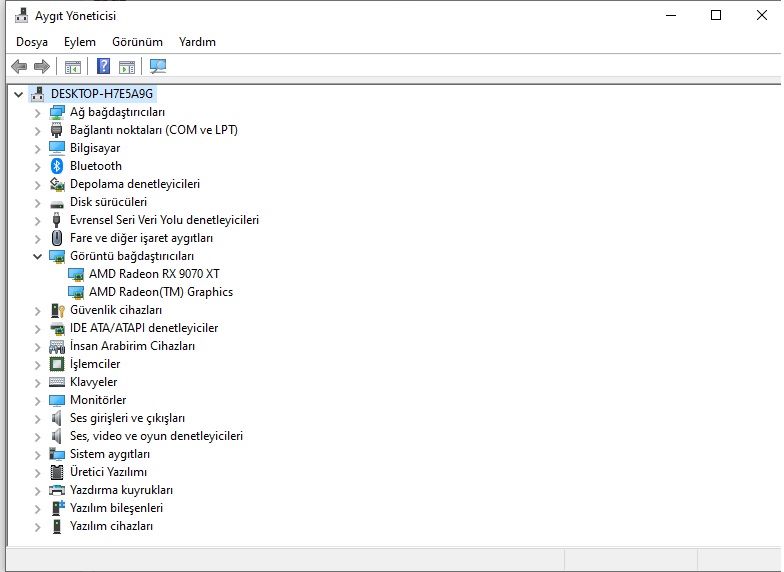Viewport: 784px width, 572px height.
Task: Expand the Ses, video ve oyun denetleyicileri category
Action: click(x=38, y=437)
